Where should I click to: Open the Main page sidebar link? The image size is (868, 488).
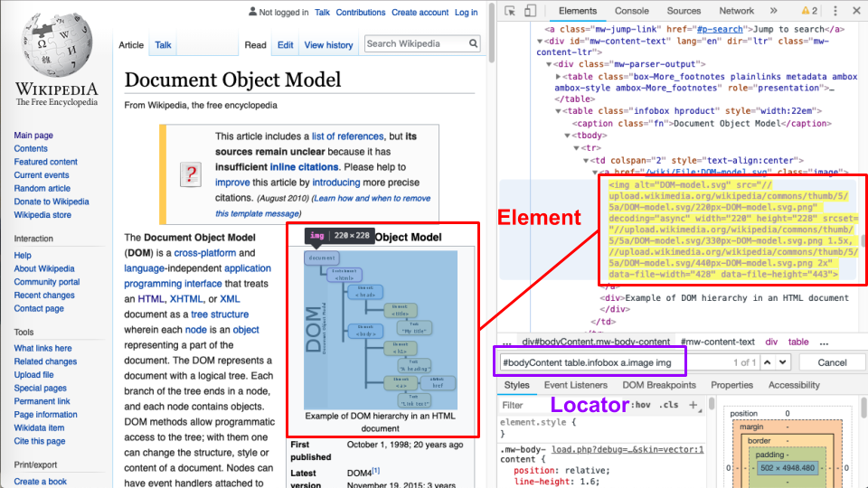pos(33,135)
